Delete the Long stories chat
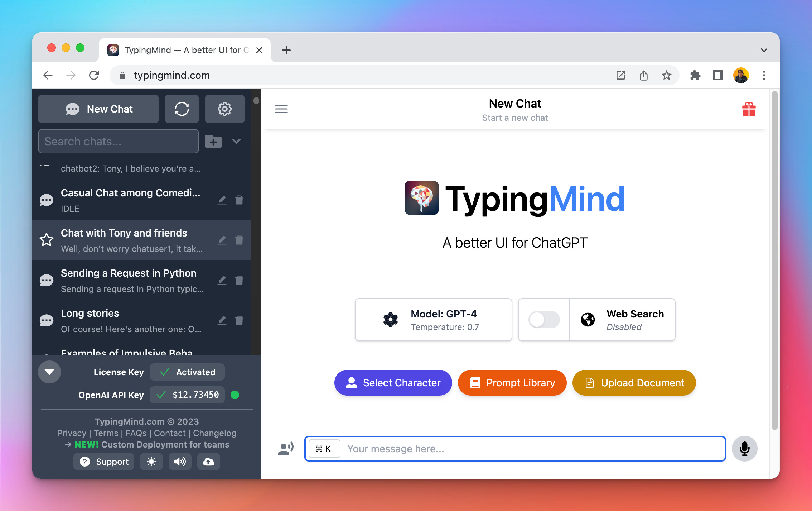Viewport: 812px width, 511px height. 239,320
